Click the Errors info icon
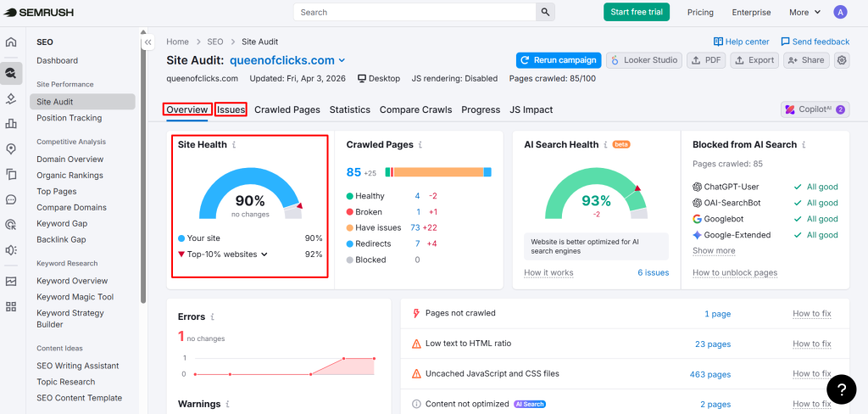The height and width of the screenshot is (414, 868). point(212,317)
